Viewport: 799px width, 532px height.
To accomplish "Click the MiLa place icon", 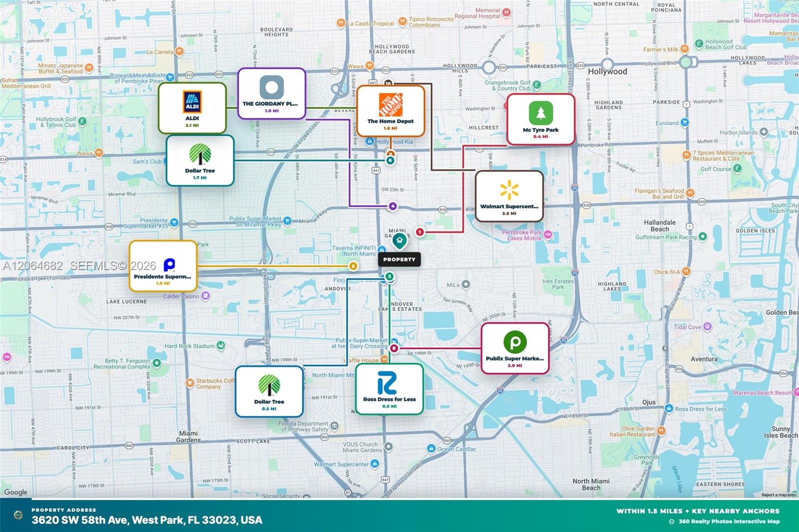I will (466, 284).
